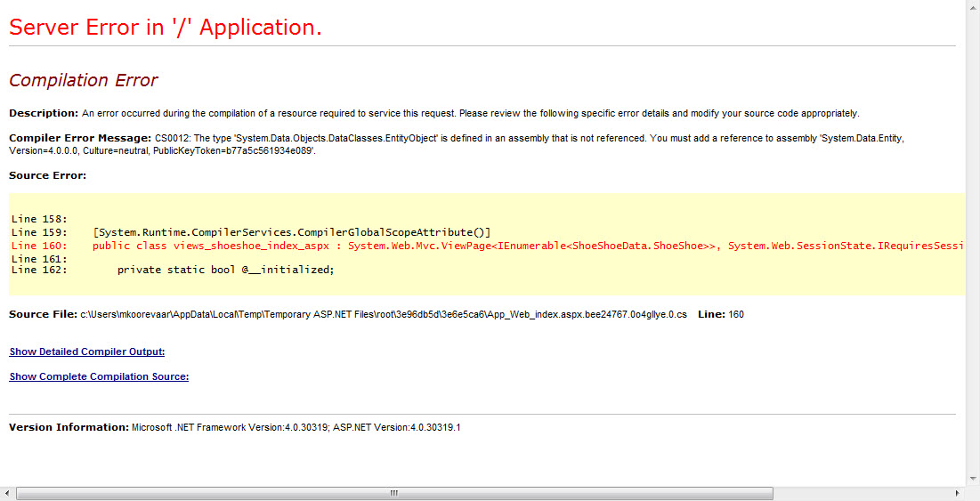Click the 'Compiler Error Message:' label
The image size is (980, 501).
pos(80,138)
